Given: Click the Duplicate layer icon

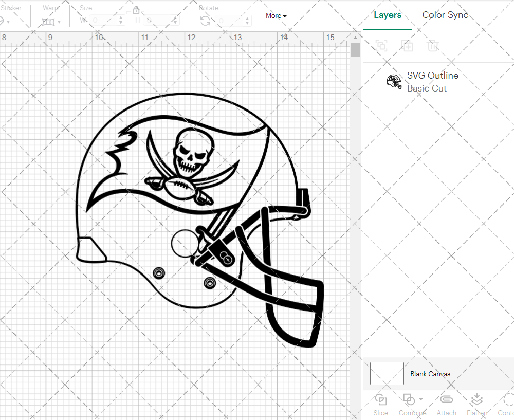Looking at the screenshot, I should [407, 46].
